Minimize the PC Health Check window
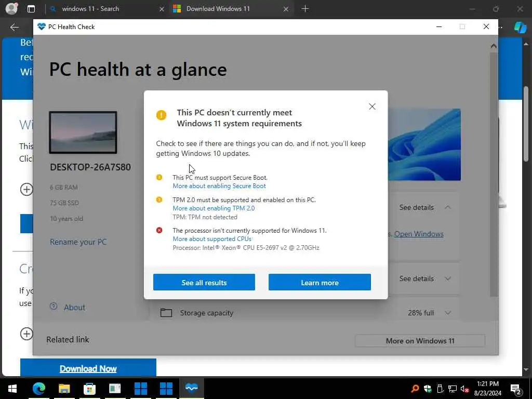532x399 pixels. (439, 27)
